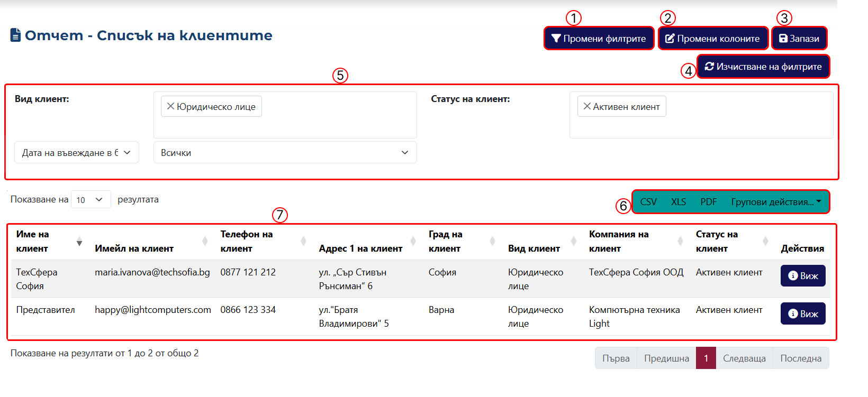Export the list as CSV
The image size is (868, 397).
pos(648,202)
